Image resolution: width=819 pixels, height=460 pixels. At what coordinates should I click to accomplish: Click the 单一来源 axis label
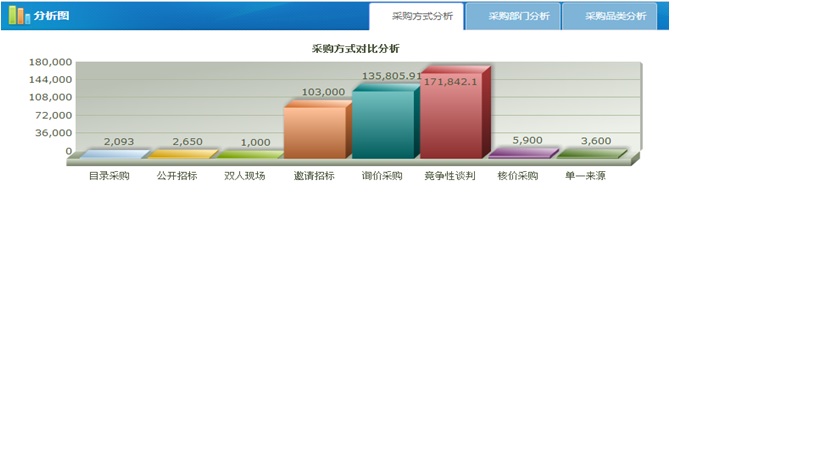click(x=585, y=176)
